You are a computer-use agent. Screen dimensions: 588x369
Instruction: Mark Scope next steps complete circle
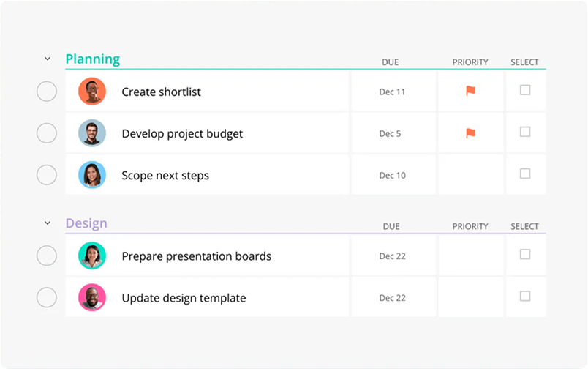coord(47,175)
